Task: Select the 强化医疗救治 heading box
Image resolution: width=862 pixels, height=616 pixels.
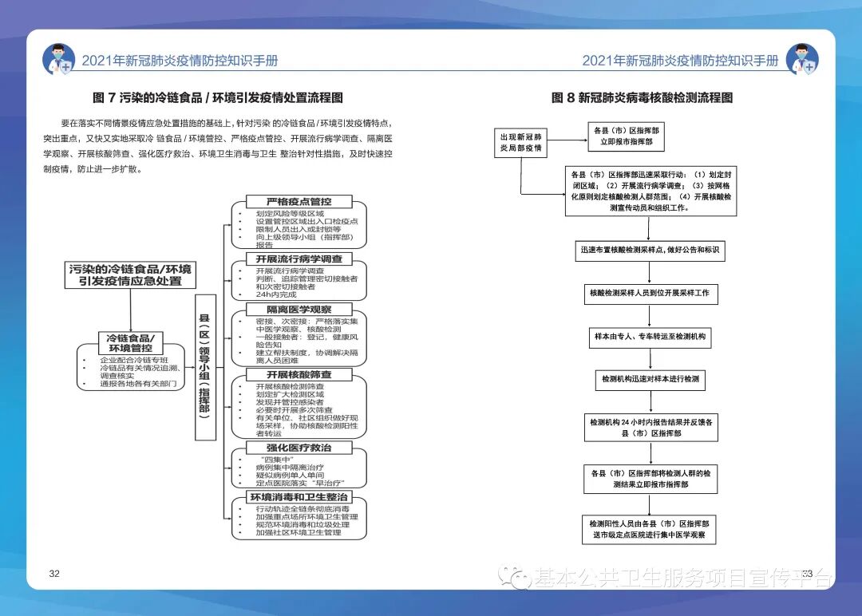Action: [299, 448]
